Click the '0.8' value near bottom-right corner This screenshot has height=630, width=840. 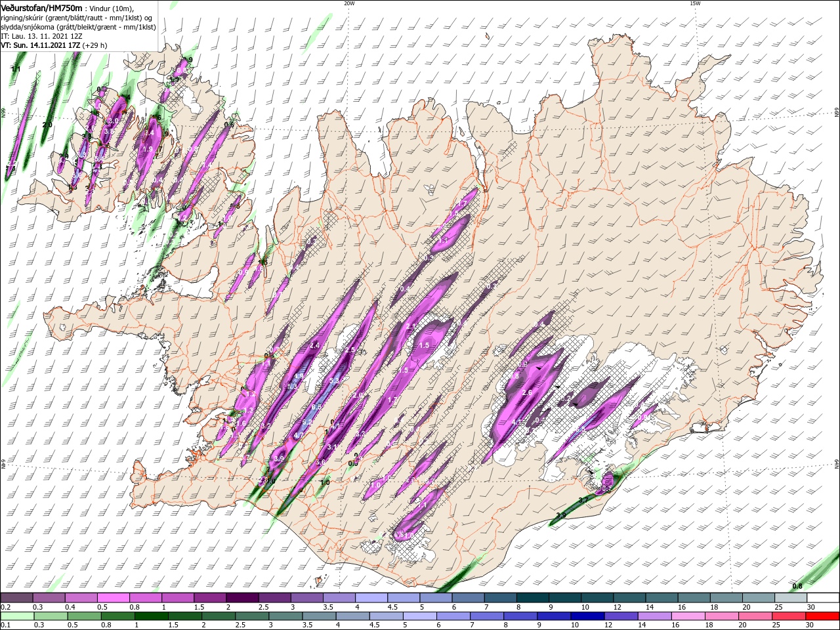[797, 586]
